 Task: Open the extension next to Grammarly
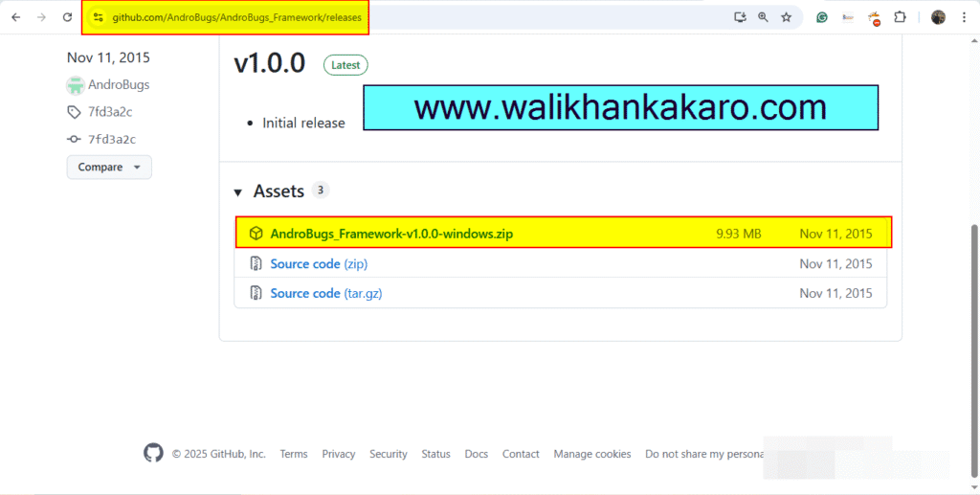(x=848, y=17)
